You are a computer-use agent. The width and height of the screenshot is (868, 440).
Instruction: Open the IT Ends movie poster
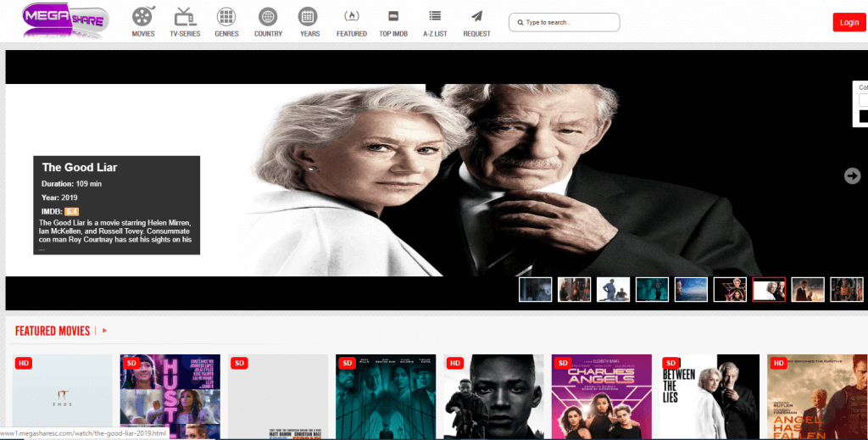(x=62, y=396)
